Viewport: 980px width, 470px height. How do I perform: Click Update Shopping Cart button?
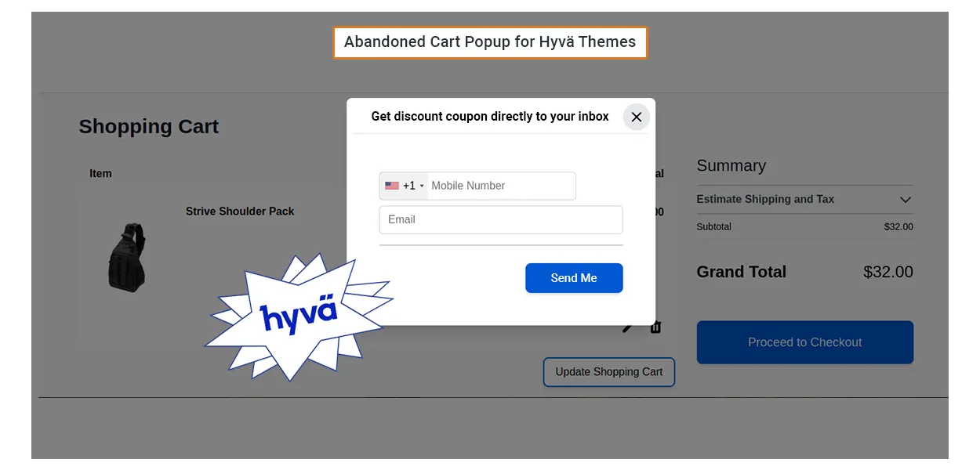point(609,372)
